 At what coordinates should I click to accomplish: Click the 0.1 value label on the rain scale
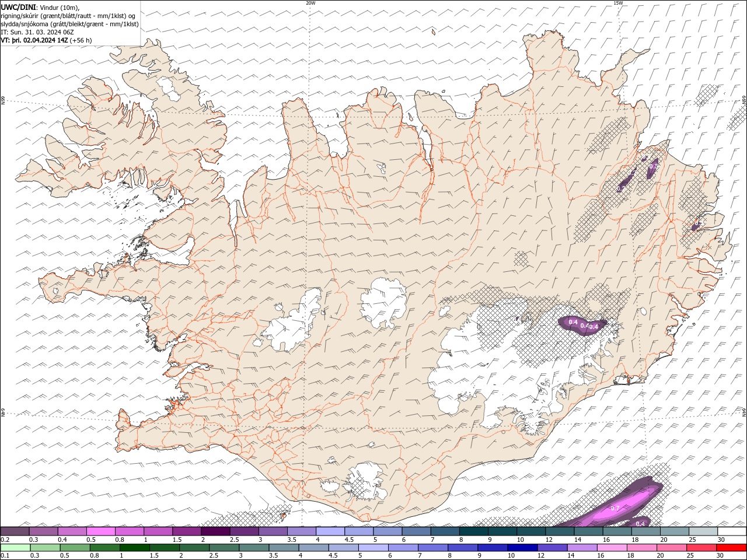(5, 555)
